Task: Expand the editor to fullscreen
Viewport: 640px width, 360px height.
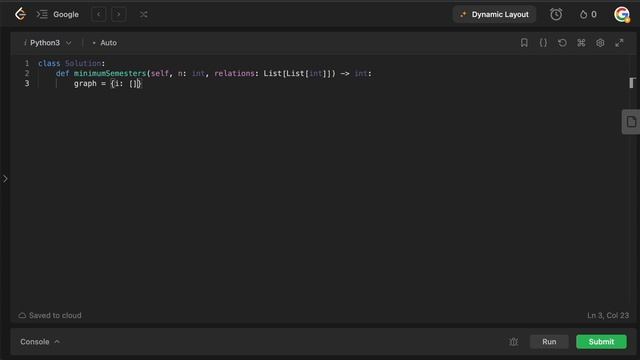Action: [x=619, y=42]
